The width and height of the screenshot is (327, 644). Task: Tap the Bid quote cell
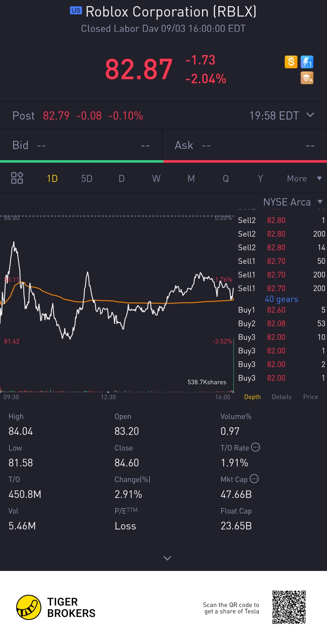(x=81, y=145)
